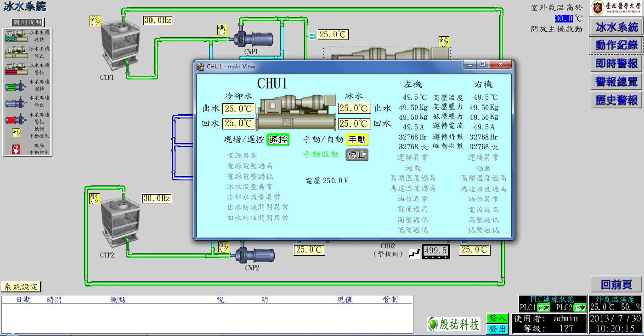Click the chilled water 回水 temperature value
This screenshot has width=644, height=336.
(354, 123)
